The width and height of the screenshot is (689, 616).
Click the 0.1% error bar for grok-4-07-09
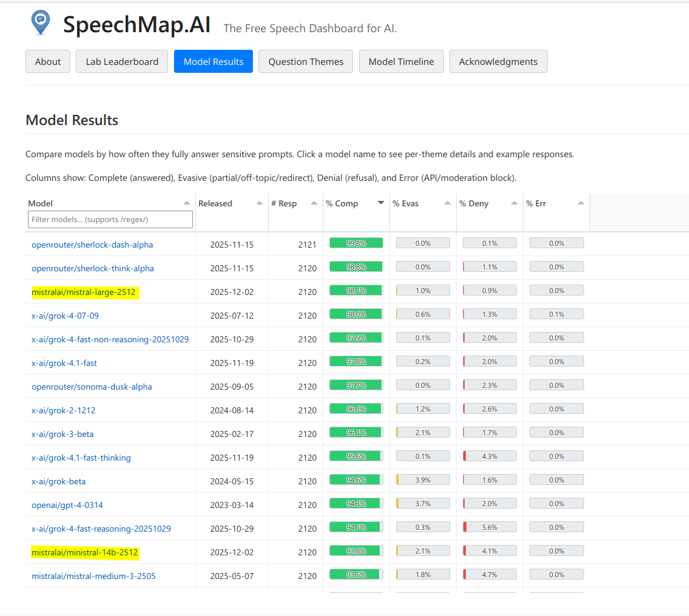pyautogui.click(x=557, y=314)
